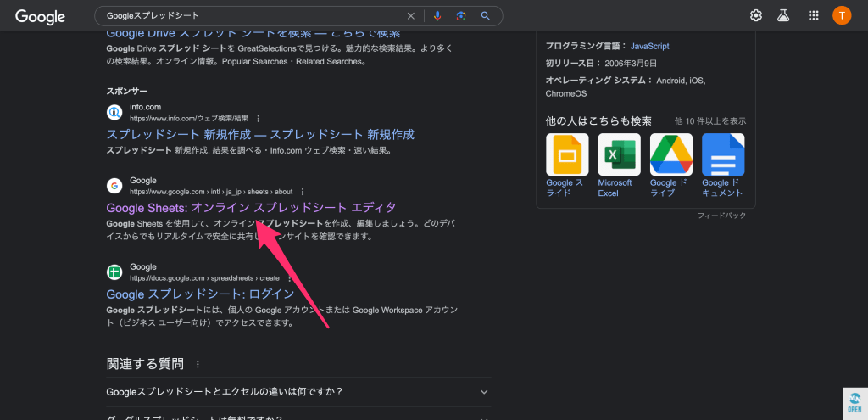Open more options beside related questions heading
This screenshot has height=420, width=868.
point(198,365)
